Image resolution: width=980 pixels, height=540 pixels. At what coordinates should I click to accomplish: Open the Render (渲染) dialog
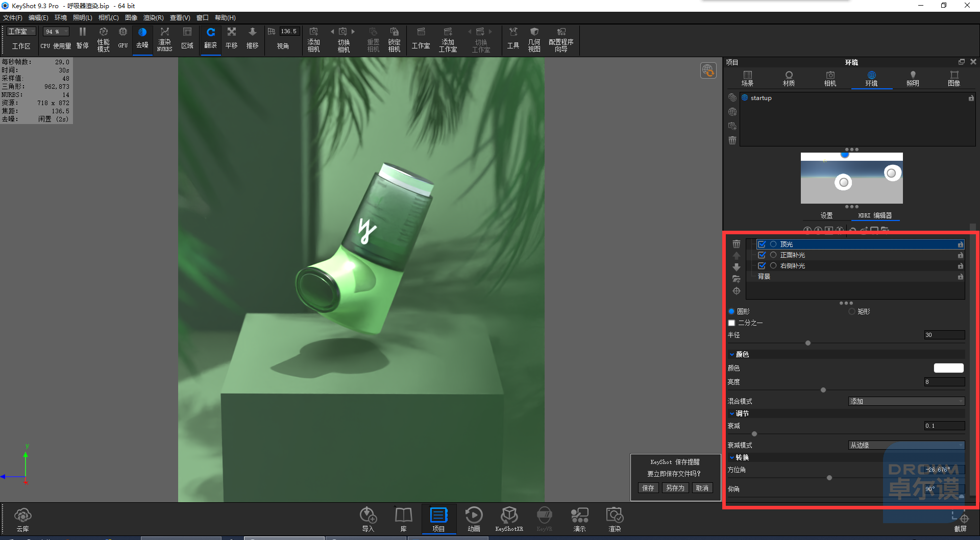tap(615, 520)
